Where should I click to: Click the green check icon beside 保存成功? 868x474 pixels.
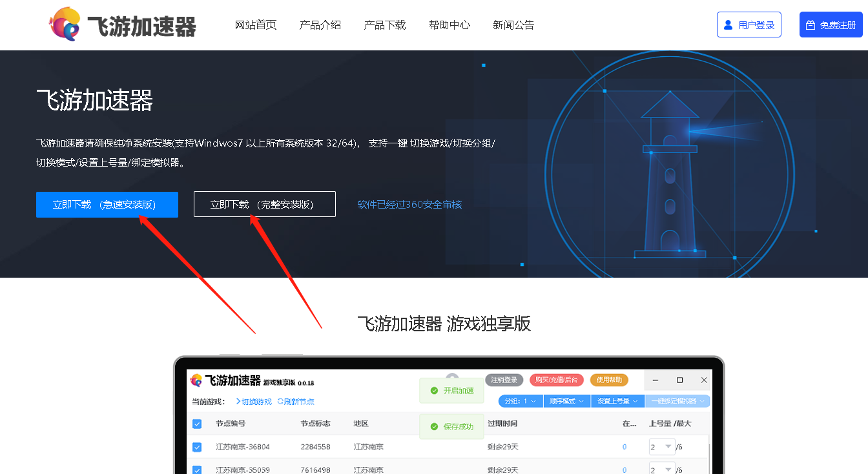click(x=435, y=427)
